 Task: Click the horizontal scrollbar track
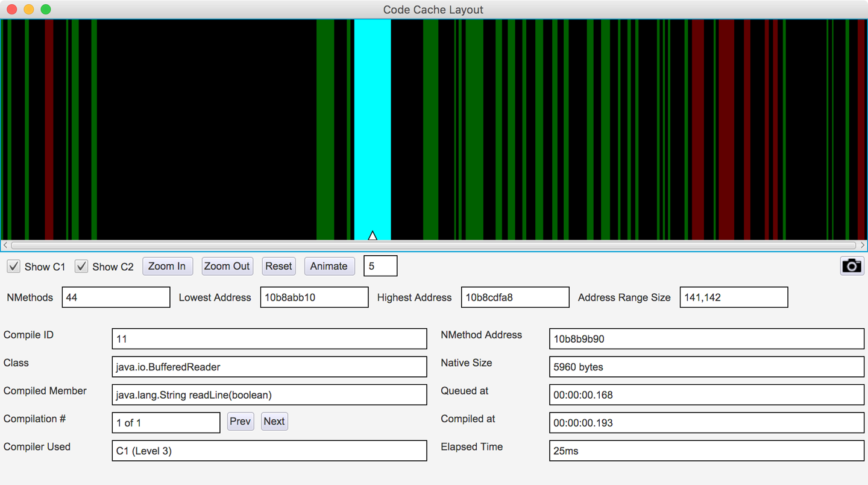433,246
